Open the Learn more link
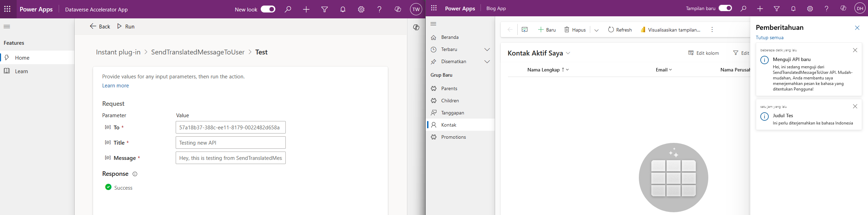The image size is (868, 215). click(115, 86)
